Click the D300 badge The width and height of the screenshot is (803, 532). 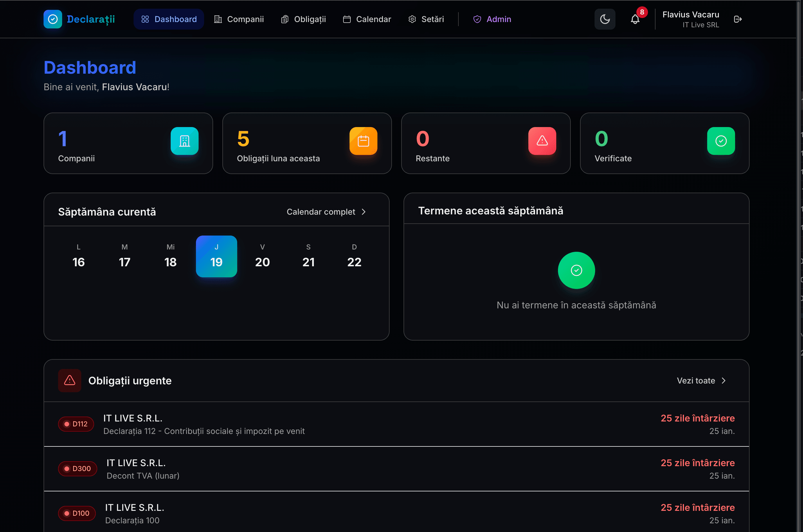click(x=78, y=468)
